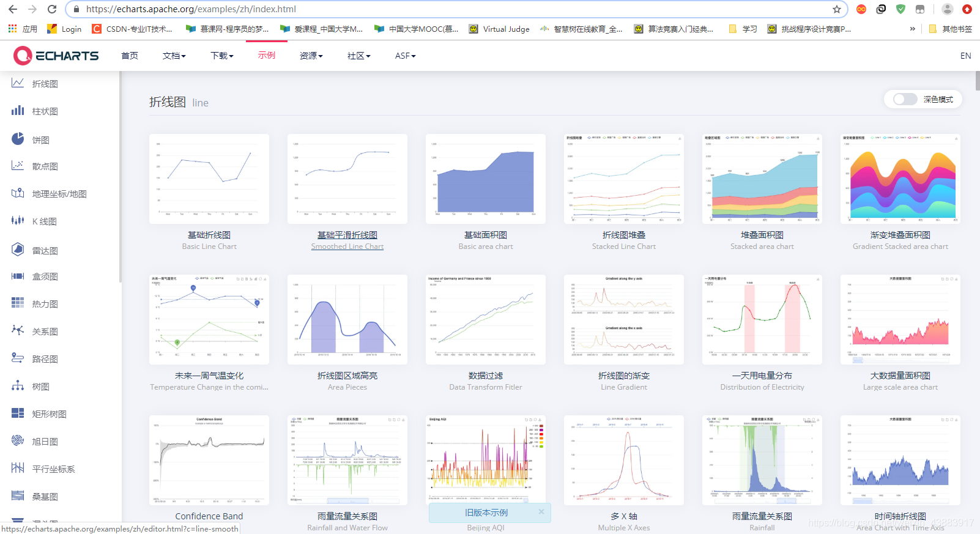
Task: Click the sankey icon in sidebar
Action: (18, 496)
